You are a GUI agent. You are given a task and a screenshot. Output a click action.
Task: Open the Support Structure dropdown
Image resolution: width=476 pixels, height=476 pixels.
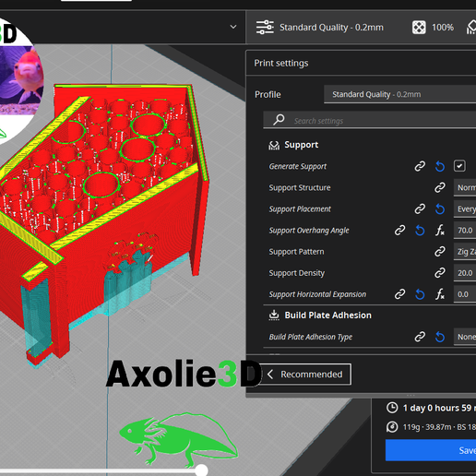(x=465, y=187)
